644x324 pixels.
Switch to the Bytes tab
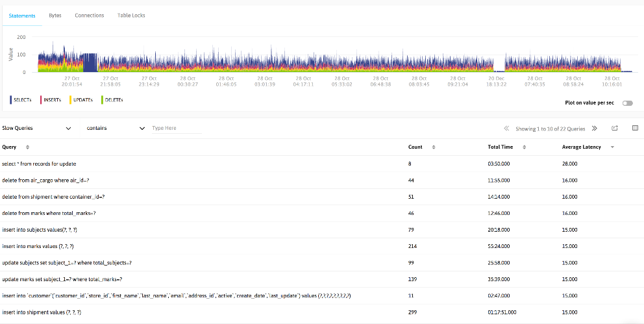pyautogui.click(x=55, y=15)
